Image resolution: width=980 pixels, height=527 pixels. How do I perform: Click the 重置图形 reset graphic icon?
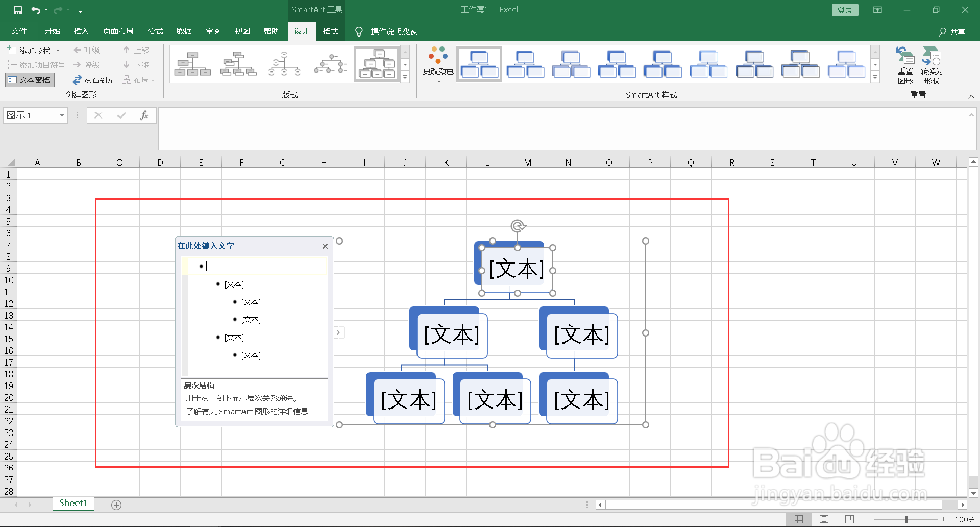[x=905, y=65]
